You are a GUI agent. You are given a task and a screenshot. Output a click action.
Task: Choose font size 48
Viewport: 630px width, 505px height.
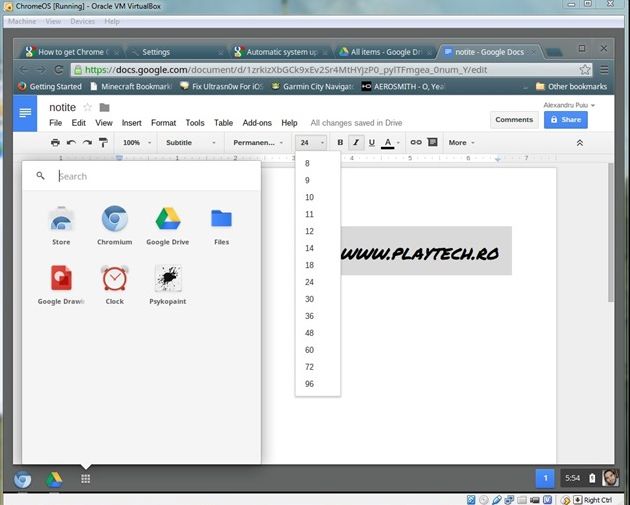point(318,333)
